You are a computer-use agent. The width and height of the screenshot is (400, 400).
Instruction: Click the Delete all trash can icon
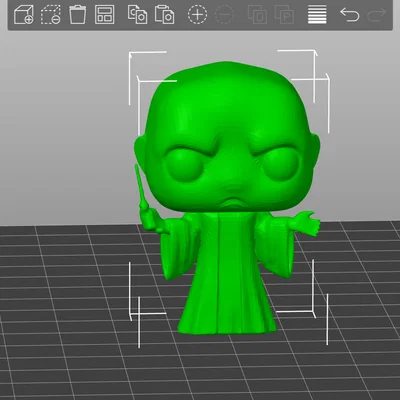(77, 15)
